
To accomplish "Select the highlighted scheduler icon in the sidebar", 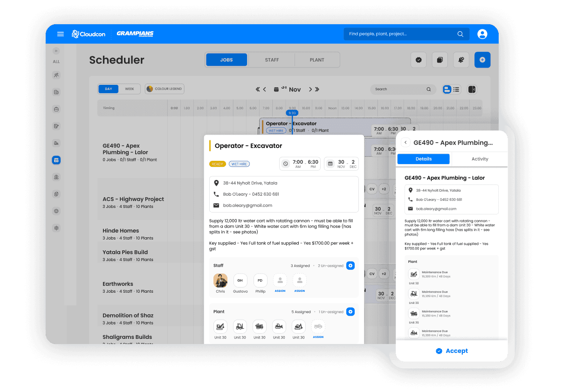I will click(56, 160).
